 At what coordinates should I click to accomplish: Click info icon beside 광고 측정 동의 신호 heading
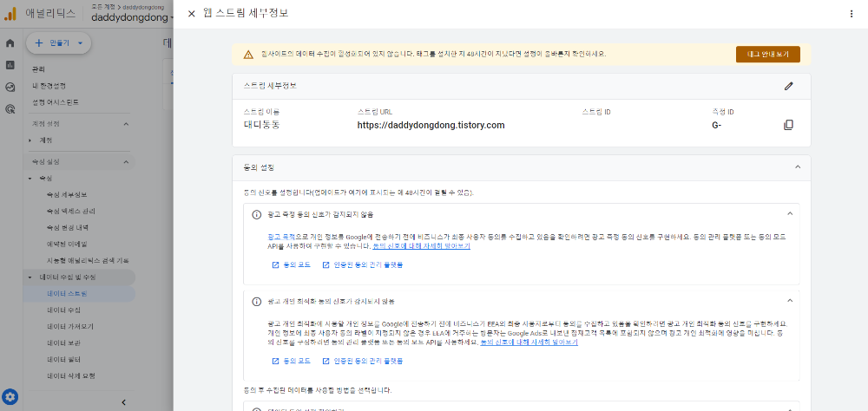(x=256, y=214)
